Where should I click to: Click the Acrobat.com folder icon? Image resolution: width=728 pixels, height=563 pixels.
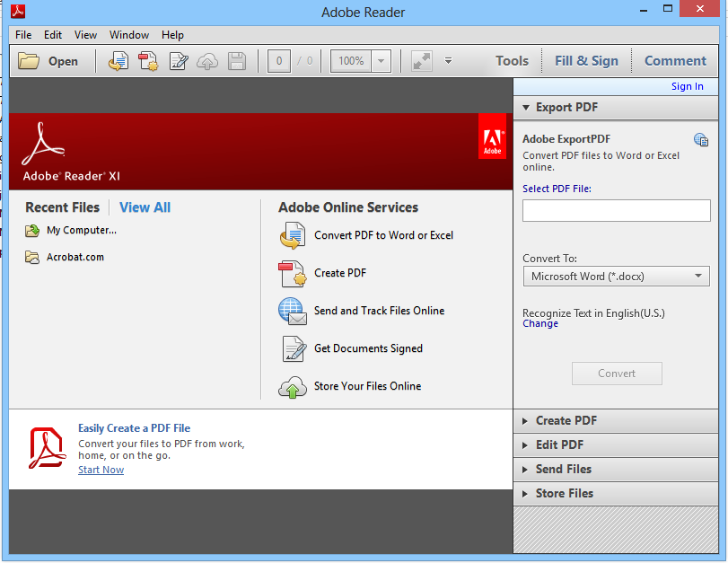coord(32,258)
